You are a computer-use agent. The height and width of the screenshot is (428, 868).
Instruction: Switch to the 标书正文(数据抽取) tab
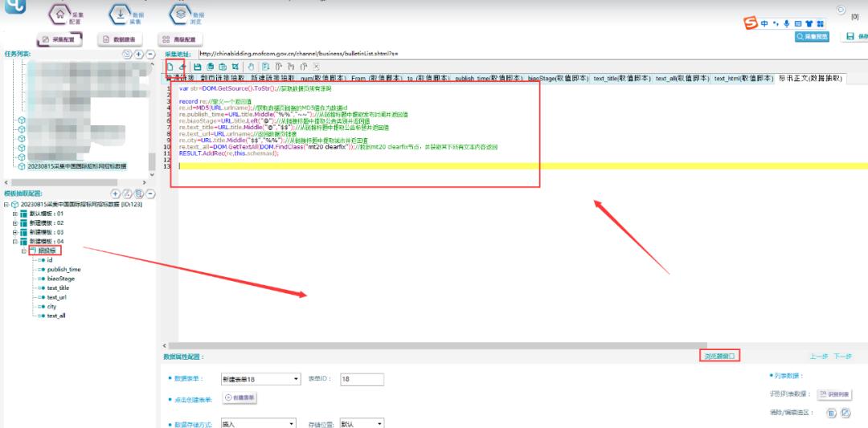(x=809, y=79)
